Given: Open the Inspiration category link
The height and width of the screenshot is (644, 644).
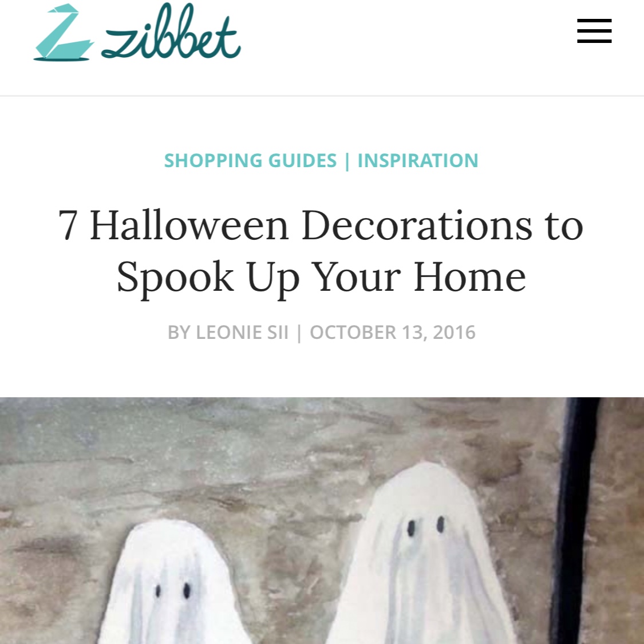Looking at the screenshot, I should [x=418, y=160].
